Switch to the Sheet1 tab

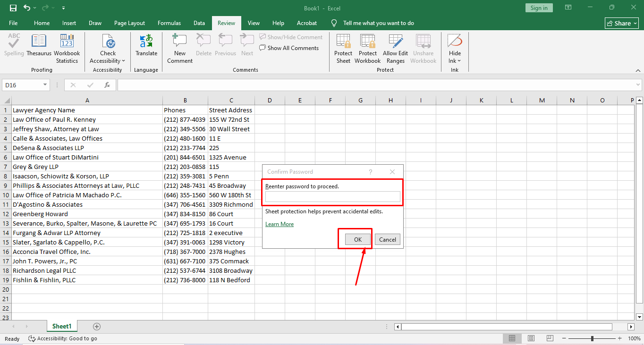[x=62, y=326]
